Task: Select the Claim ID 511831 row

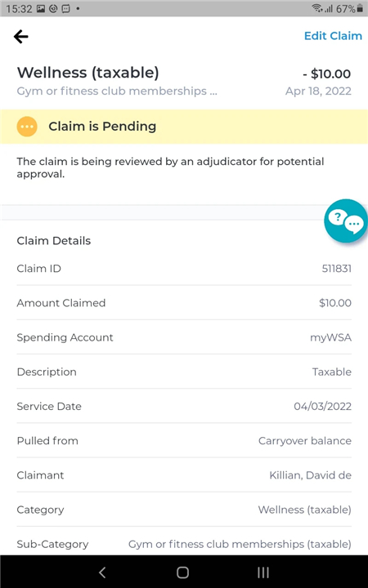Action: click(184, 269)
